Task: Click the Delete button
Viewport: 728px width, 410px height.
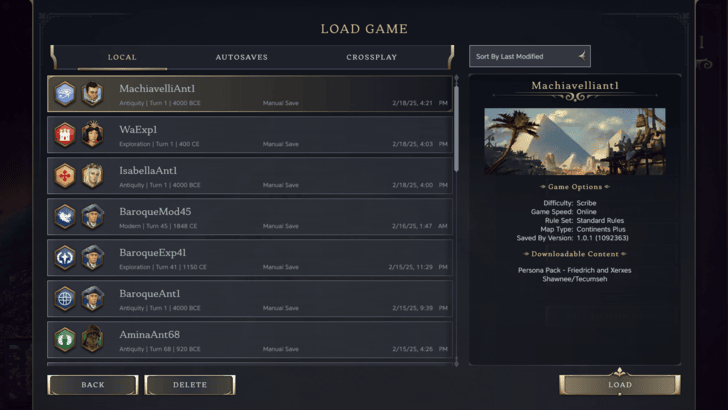Action: tap(190, 385)
